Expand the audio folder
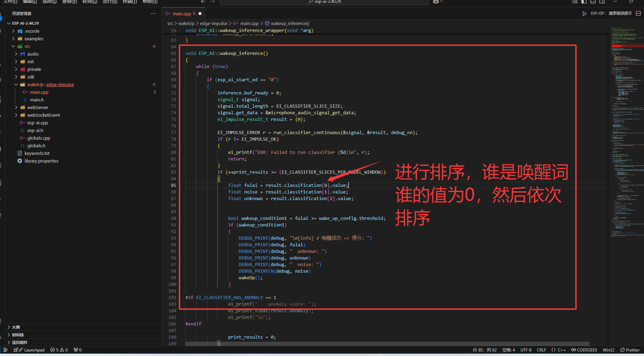Screen dimensions: 644x356 pos(33,54)
